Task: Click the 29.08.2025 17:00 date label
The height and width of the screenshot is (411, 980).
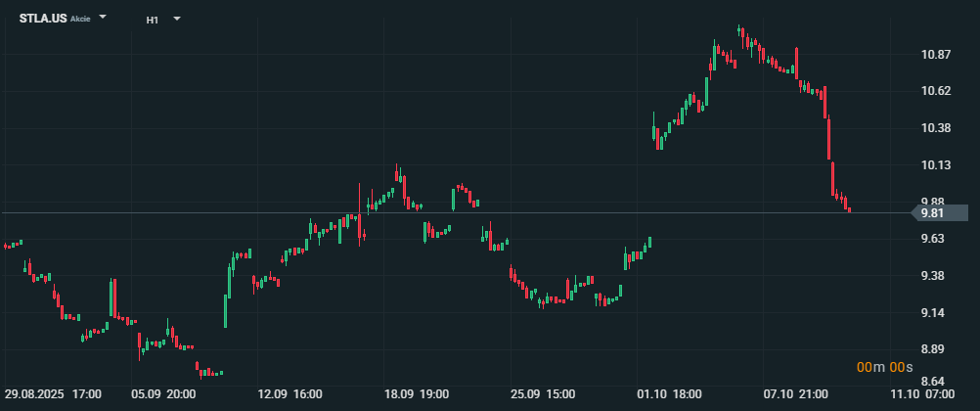Action: point(53,394)
